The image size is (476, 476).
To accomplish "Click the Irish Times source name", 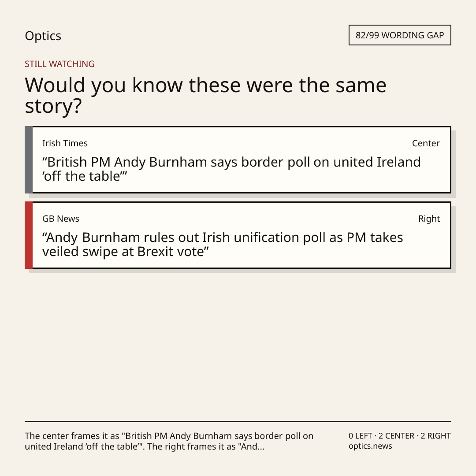I will click(x=65, y=143).
